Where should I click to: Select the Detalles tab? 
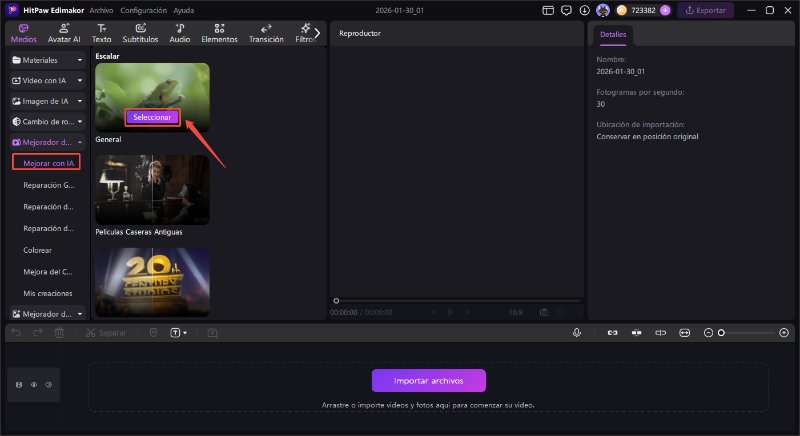(x=613, y=35)
